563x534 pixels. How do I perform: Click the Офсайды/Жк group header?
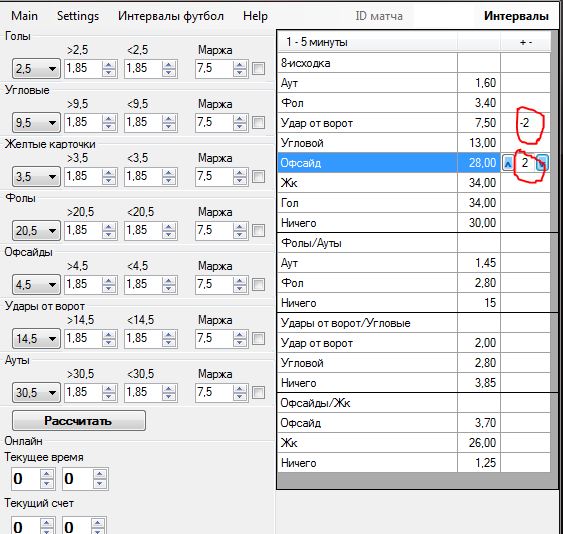[x=368, y=403]
